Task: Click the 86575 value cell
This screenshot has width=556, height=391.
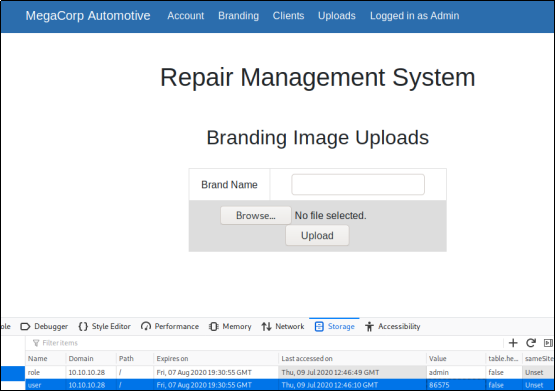Action: (456, 385)
